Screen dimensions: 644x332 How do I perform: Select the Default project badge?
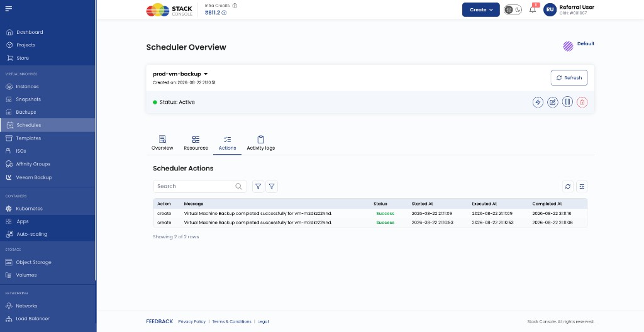pos(579,45)
